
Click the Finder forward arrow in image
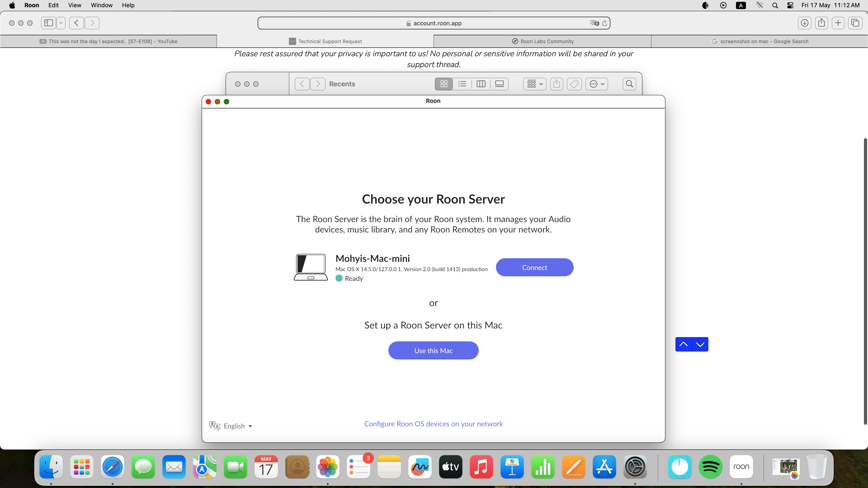click(318, 84)
